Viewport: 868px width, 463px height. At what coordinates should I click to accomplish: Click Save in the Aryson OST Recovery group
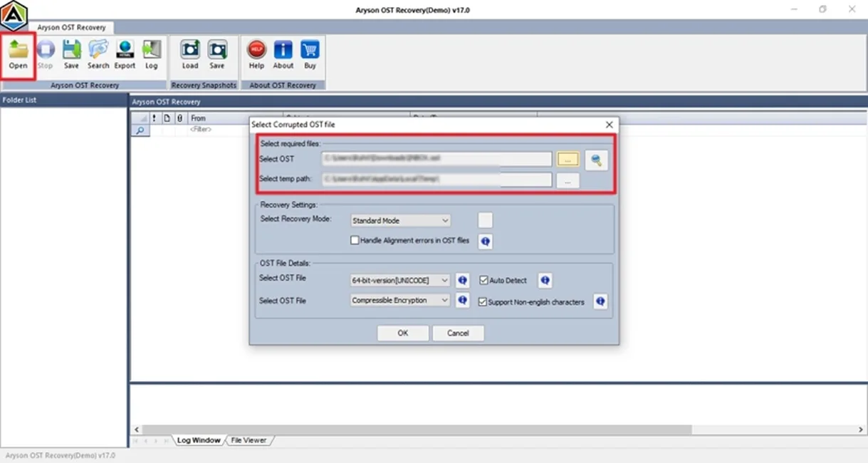[71, 55]
